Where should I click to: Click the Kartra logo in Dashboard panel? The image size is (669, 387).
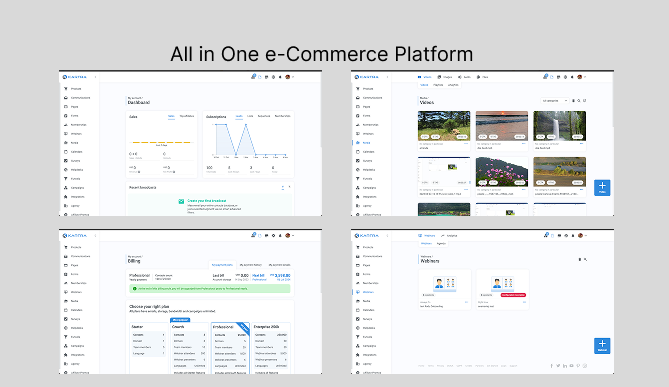pyautogui.click(x=74, y=77)
